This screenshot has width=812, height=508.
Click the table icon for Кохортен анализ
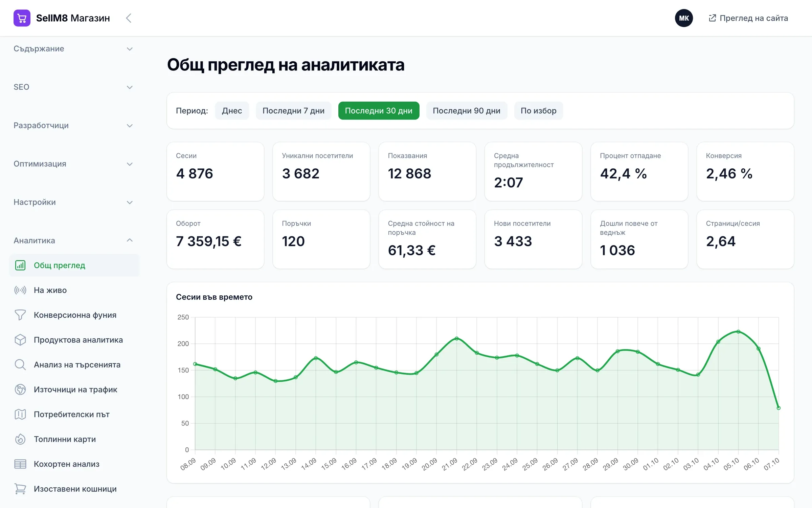click(x=20, y=464)
